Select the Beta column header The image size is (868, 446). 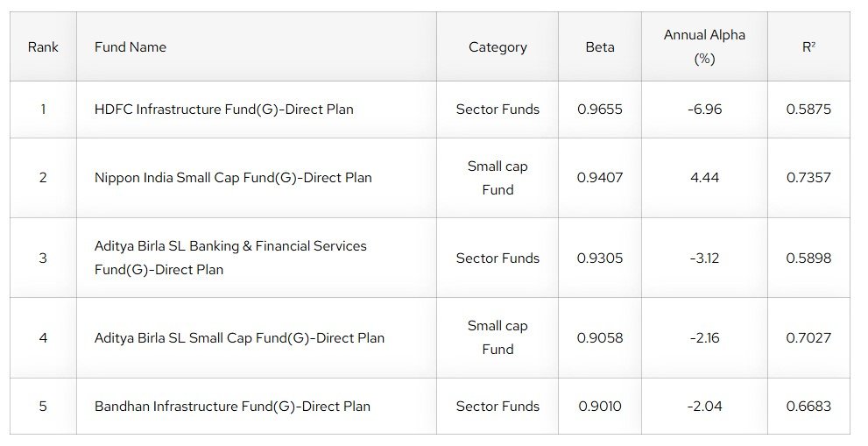600,47
